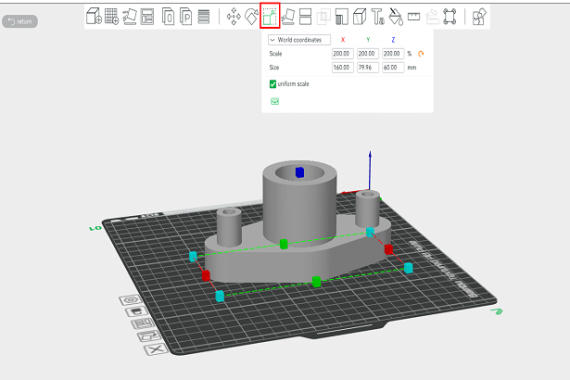Click the Arrange all objects icon
Image resolution: width=570 pixels, height=380 pixels.
pos(147,16)
